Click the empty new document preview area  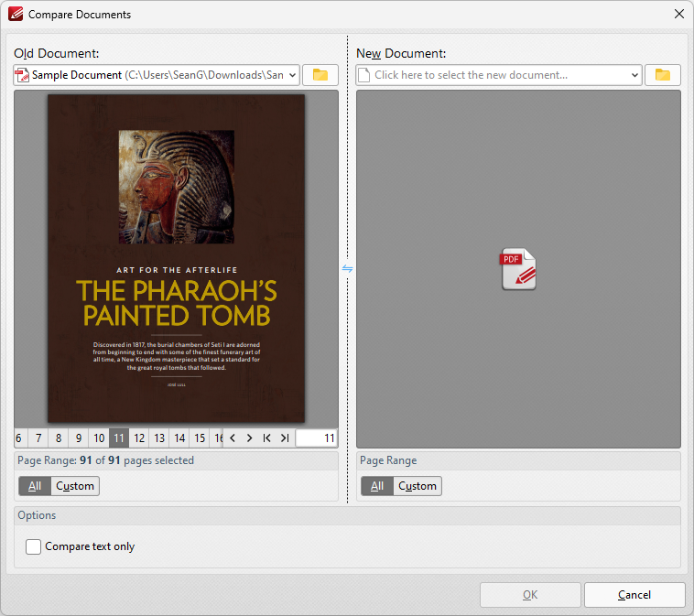point(518,269)
